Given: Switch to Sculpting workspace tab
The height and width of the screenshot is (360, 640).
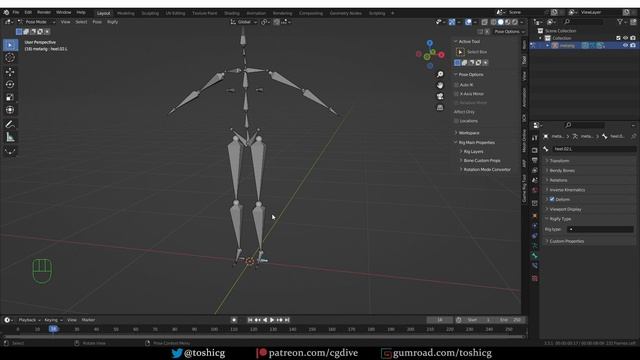Looking at the screenshot, I should (150, 13).
